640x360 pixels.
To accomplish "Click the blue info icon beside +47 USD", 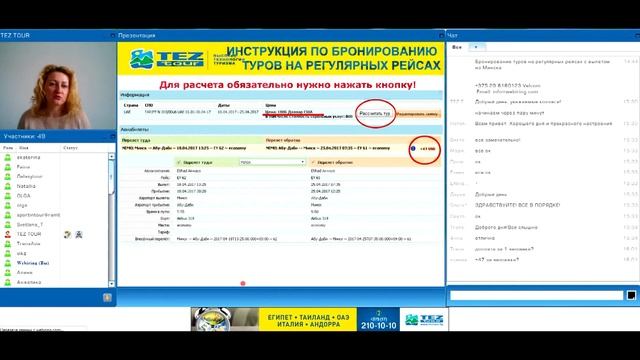I will (x=413, y=149).
